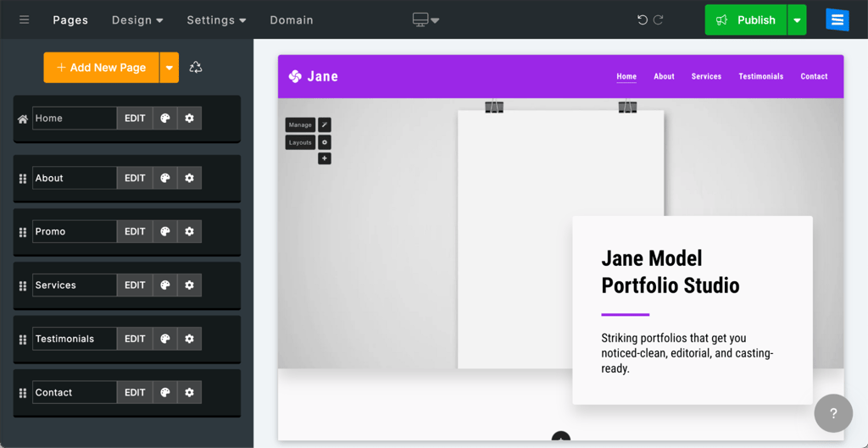Open palette design for About page
Image resolution: width=868 pixels, height=448 pixels.
(165, 178)
